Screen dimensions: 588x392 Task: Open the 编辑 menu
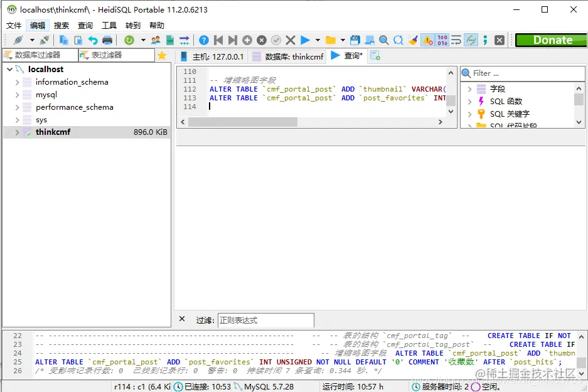point(38,26)
